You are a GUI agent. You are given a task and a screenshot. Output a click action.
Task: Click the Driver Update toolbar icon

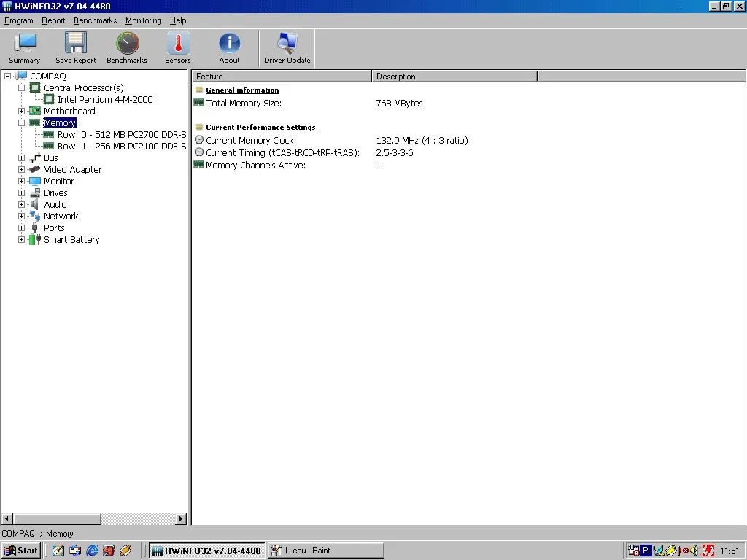(x=287, y=43)
